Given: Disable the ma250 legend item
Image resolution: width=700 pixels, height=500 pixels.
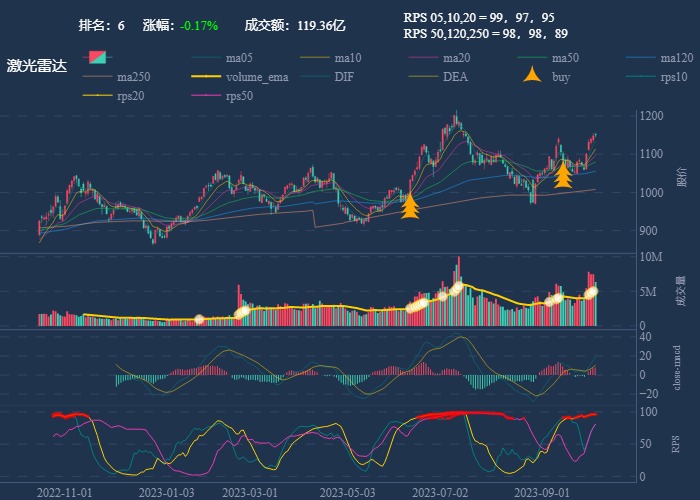Looking at the screenshot, I should point(97,77).
